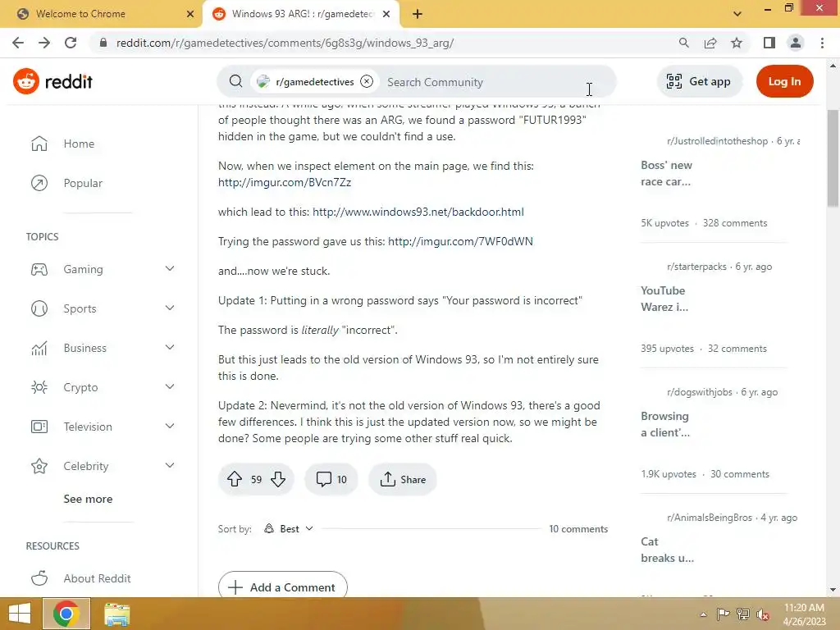Click r/starterpacks subreddit name

click(696, 267)
